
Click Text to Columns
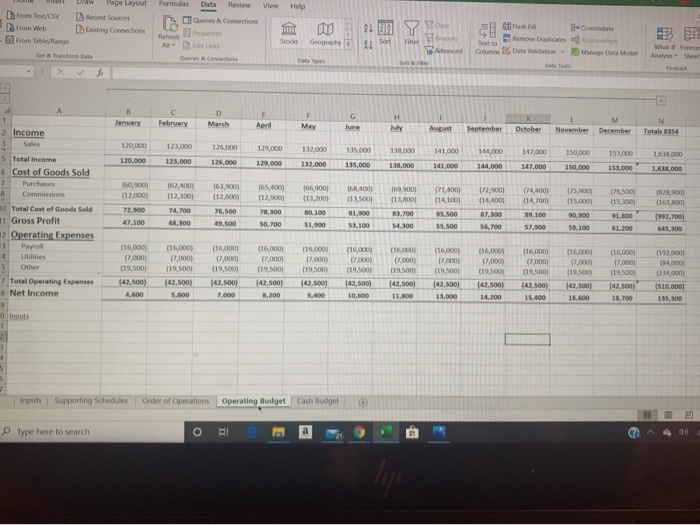point(487,38)
